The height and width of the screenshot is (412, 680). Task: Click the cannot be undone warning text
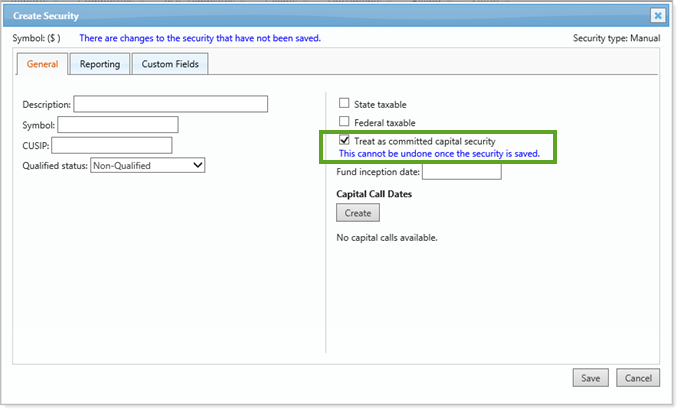[439, 154]
